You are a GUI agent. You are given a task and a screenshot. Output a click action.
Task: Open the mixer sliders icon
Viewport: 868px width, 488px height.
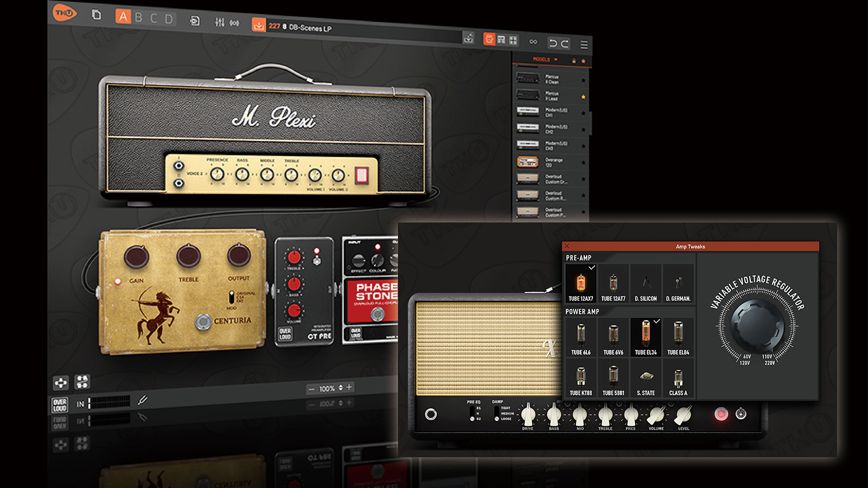coord(219,22)
